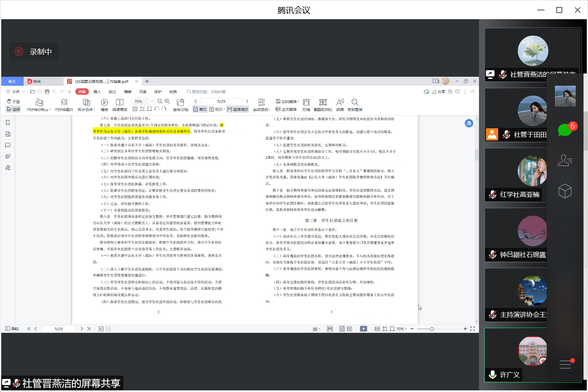The height and width of the screenshot is (392, 588).
Task: Start slideshow with the 播放 icon
Action: (105, 102)
